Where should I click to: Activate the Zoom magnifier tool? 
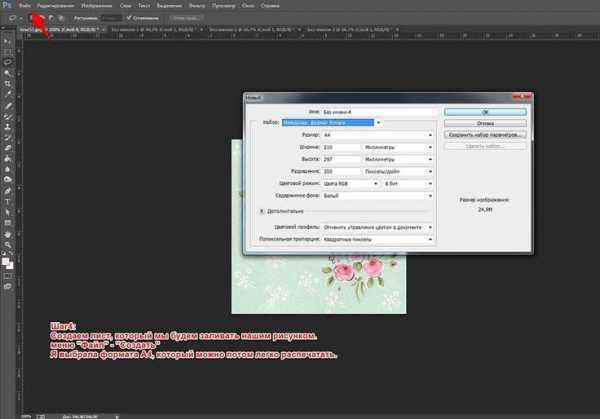pos(8,245)
